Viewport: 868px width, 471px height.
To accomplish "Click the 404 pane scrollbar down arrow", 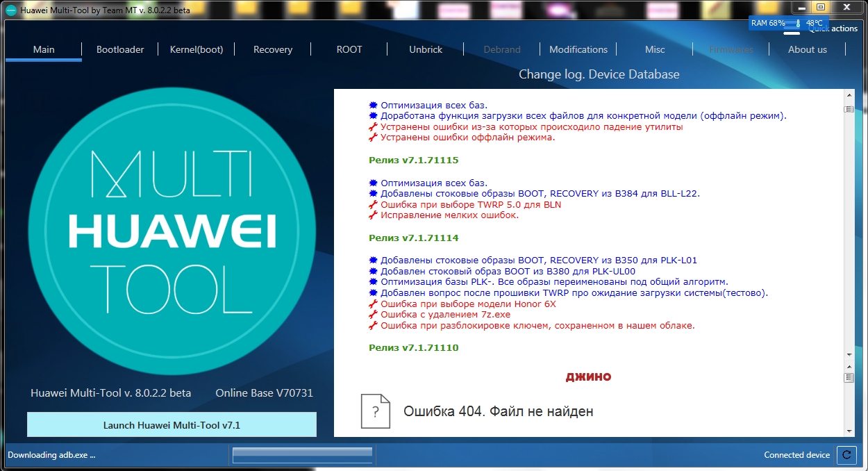I will pyautogui.click(x=849, y=431).
